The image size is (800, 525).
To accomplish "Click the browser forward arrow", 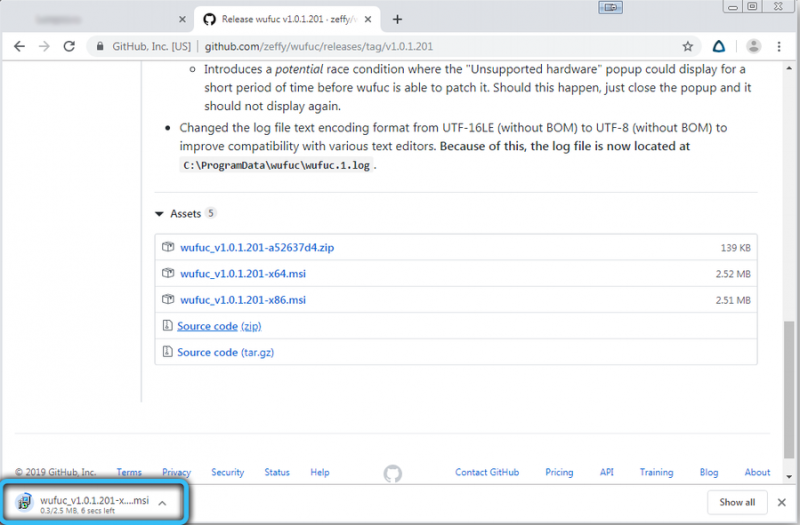I will pos(44,46).
